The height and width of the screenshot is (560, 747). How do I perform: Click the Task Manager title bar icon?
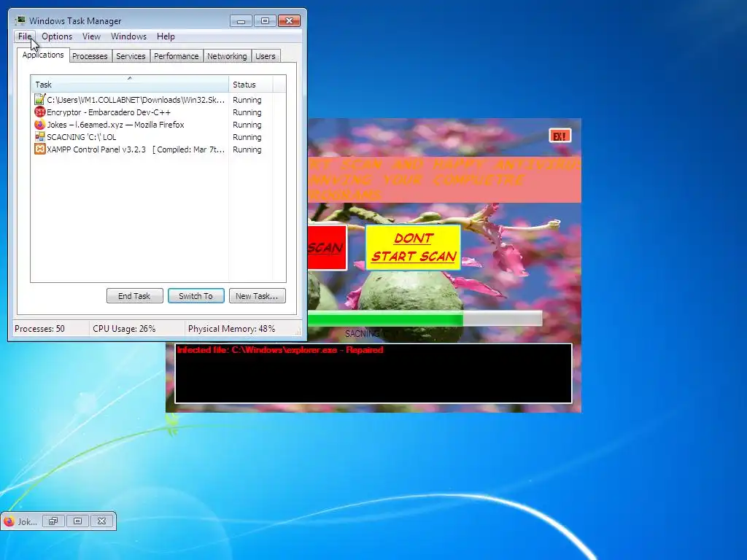[x=20, y=20]
